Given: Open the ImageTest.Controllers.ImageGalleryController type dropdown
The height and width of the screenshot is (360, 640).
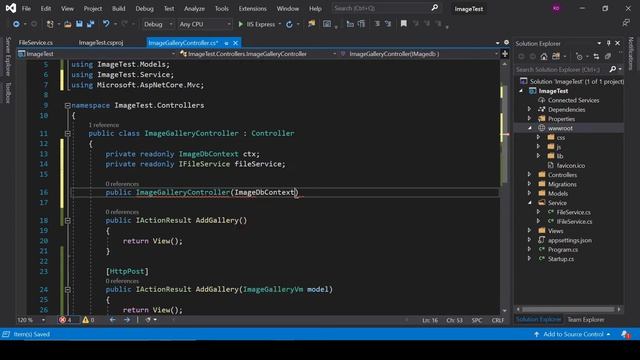Looking at the screenshot, I should (258, 54).
